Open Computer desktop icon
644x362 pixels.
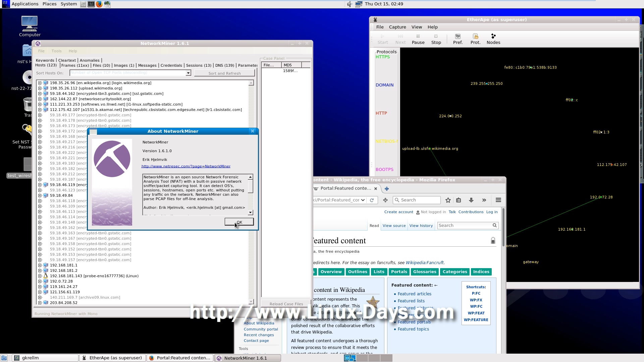[x=30, y=26]
